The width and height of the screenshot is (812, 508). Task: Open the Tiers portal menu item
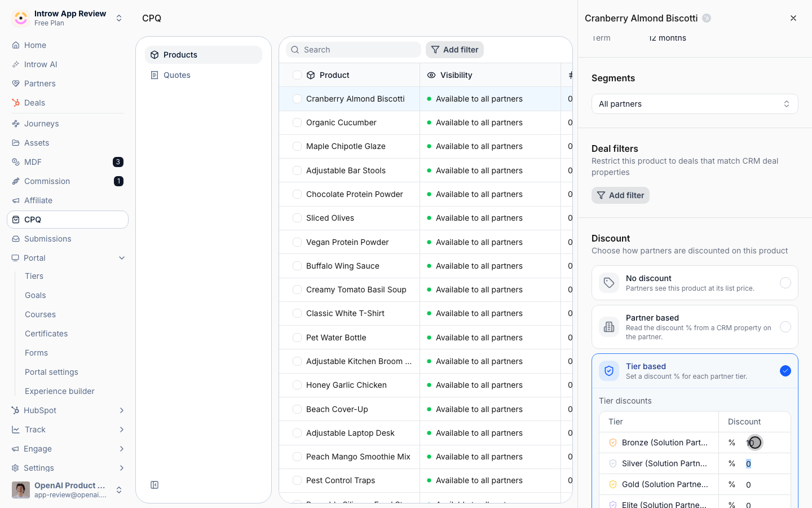click(x=34, y=276)
